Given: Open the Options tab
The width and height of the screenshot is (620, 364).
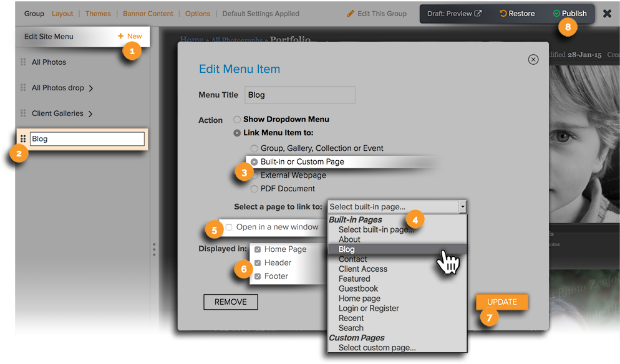Looking at the screenshot, I should (x=198, y=14).
